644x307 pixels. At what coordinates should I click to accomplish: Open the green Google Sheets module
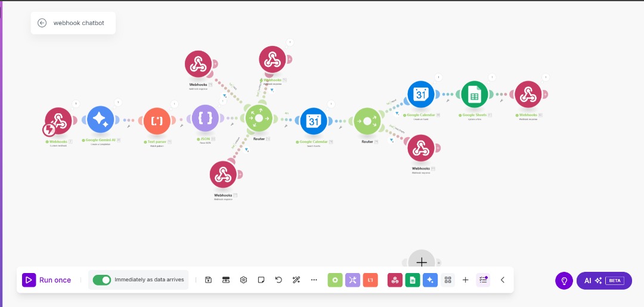(475, 94)
